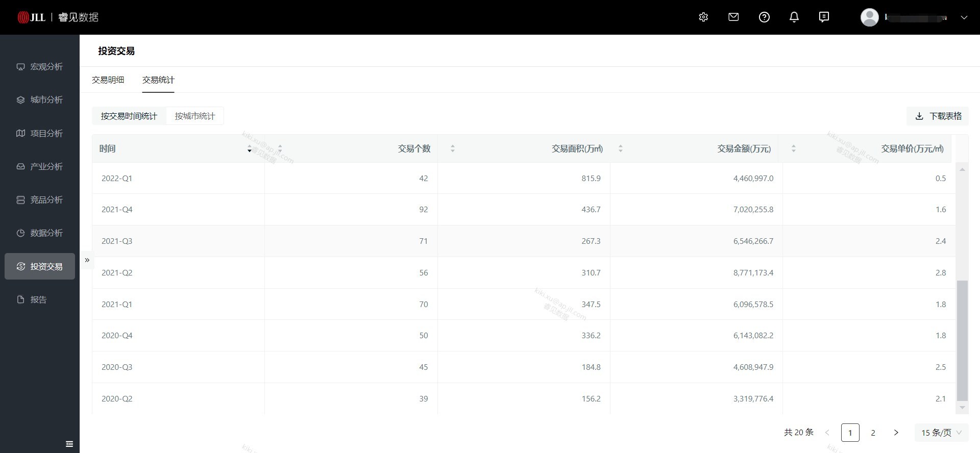980x453 pixels.
Task: Expand the side panel double-chevron
Action: click(x=87, y=260)
